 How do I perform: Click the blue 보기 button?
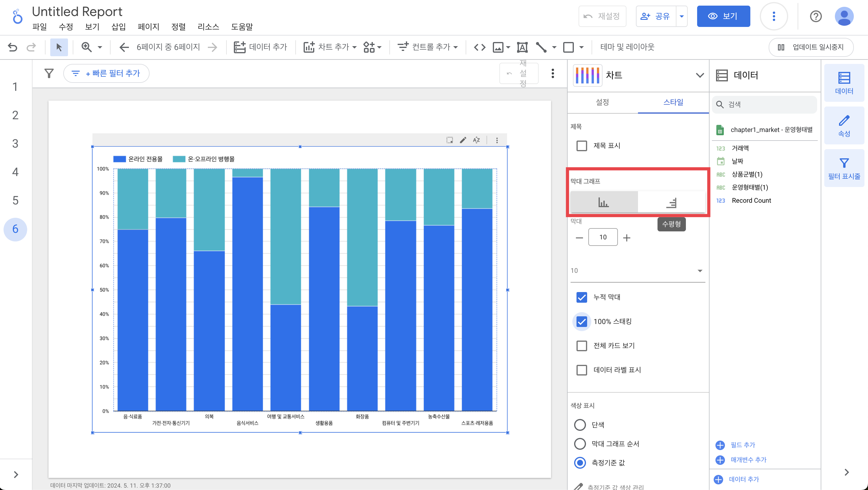tap(723, 16)
